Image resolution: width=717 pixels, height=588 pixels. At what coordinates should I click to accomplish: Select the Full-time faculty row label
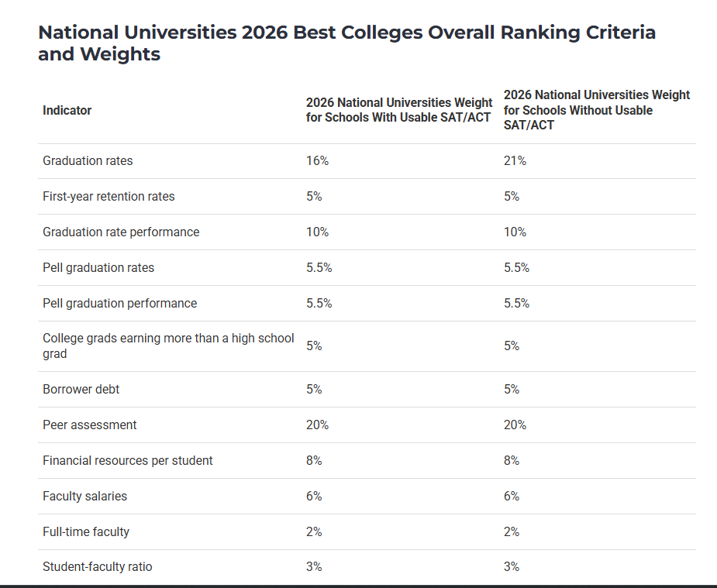tap(85, 532)
